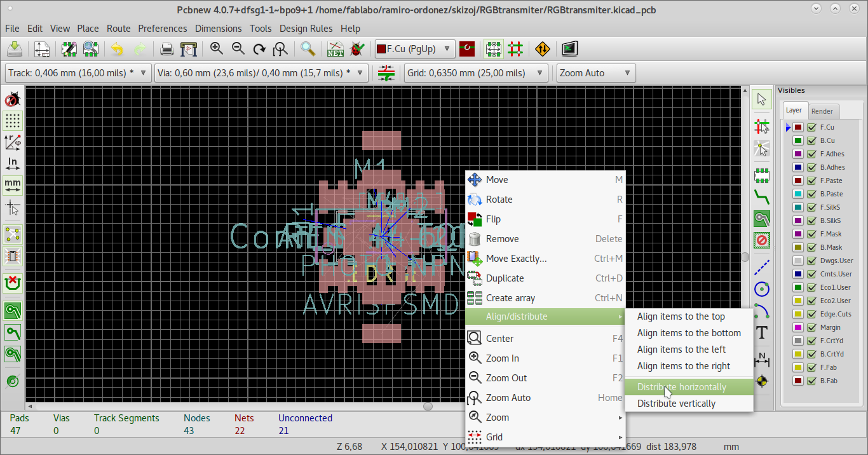Viewport: 868px width, 455px height.
Task: Open the netlist reader icon
Action: (x=335, y=49)
